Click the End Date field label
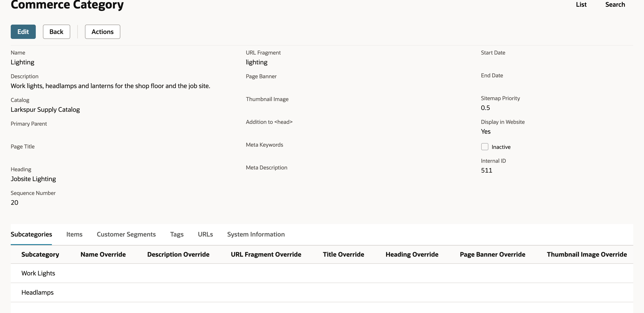 tap(492, 75)
